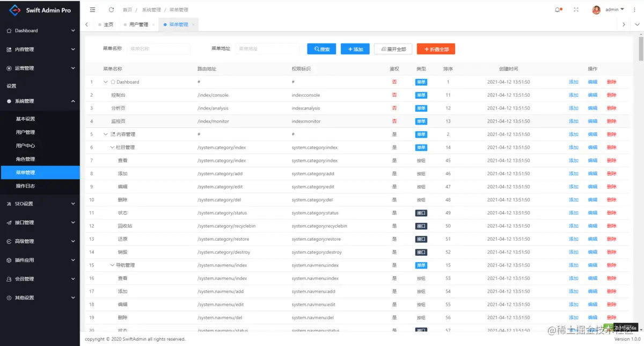This screenshot has width=644, height=346.
Task: Click the 展开全部 button
Action: (393, 49)
